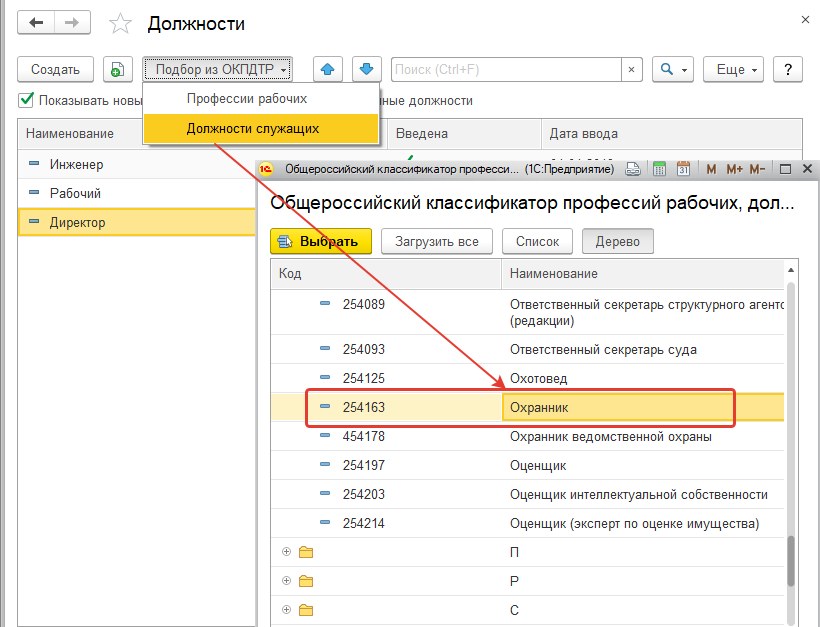Click the M+ memory add button
This screenshot has height=627, width=820.
tap(735, 169)
